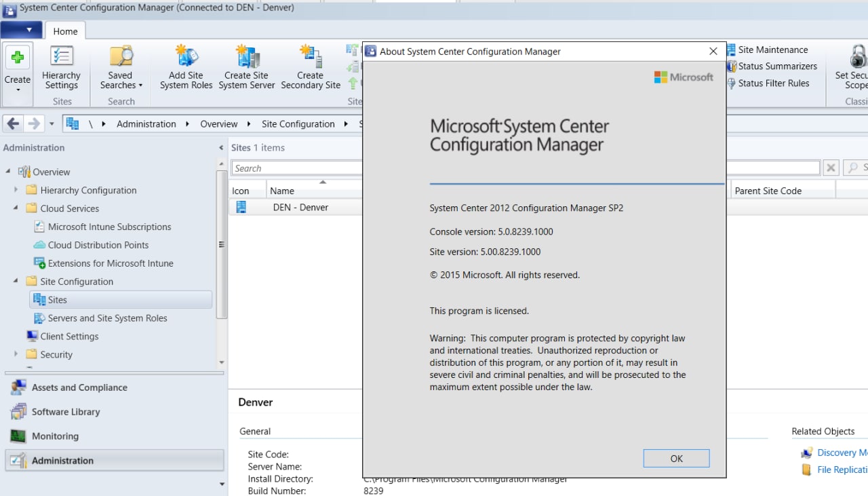Click the Parent Site Code column header

click(783, 191)
